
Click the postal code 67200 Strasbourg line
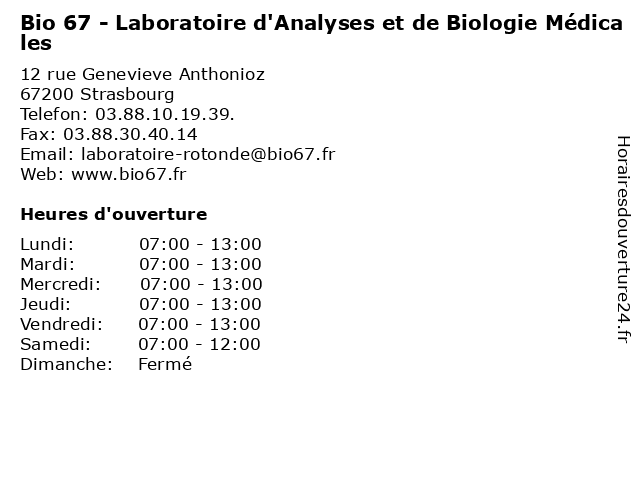click(97, 94)
